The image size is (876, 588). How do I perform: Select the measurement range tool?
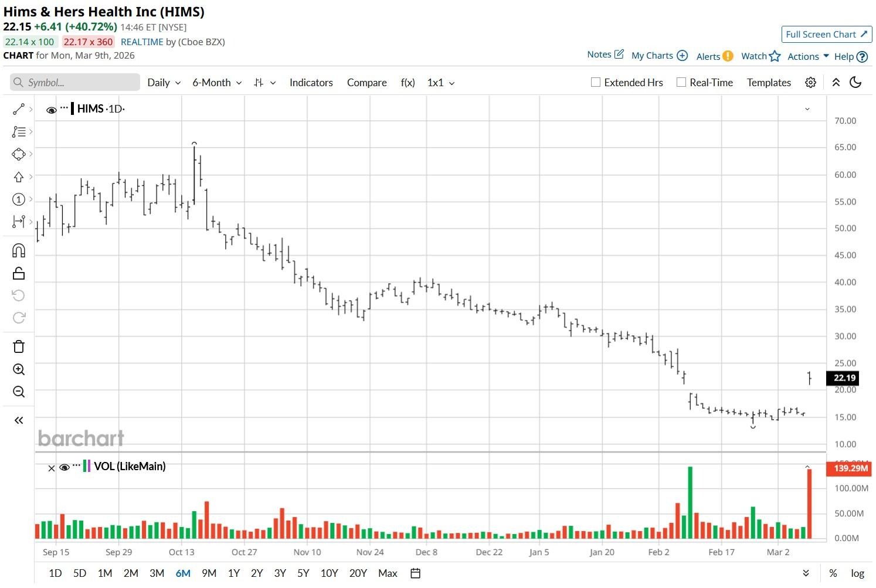pyautogui.click(x=19, y=222)
